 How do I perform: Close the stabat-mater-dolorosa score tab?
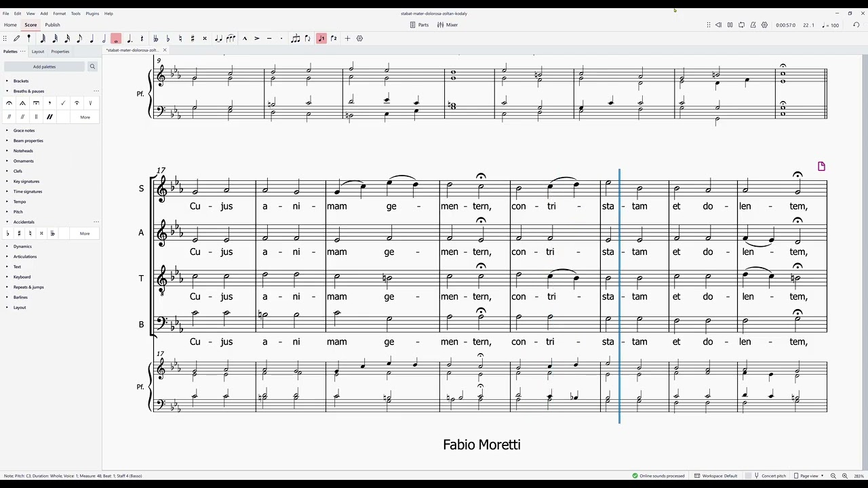tap(164, 50)
